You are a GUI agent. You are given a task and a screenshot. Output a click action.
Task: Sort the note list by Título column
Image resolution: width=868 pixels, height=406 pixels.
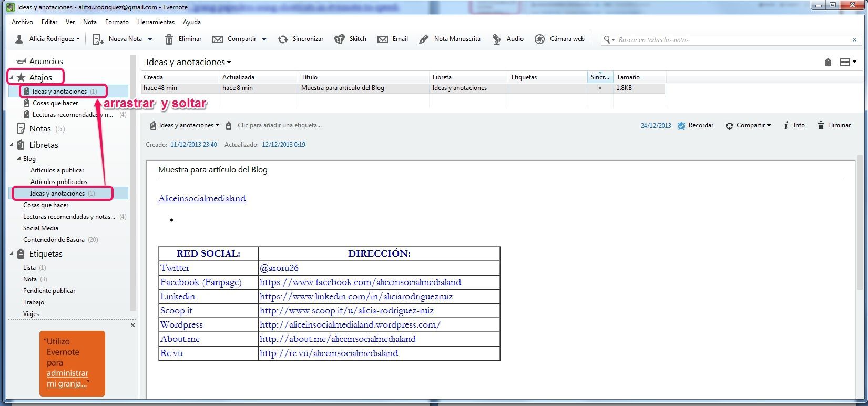364,77
